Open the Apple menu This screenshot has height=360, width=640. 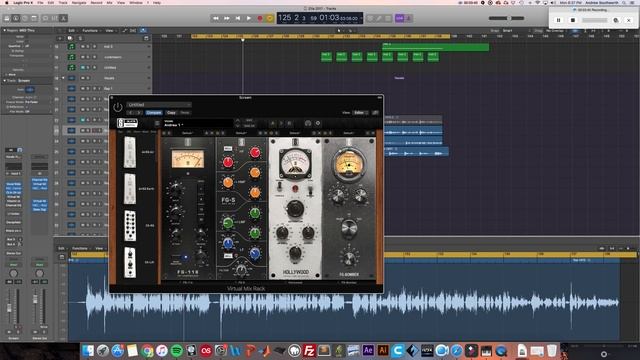(6, 2)
